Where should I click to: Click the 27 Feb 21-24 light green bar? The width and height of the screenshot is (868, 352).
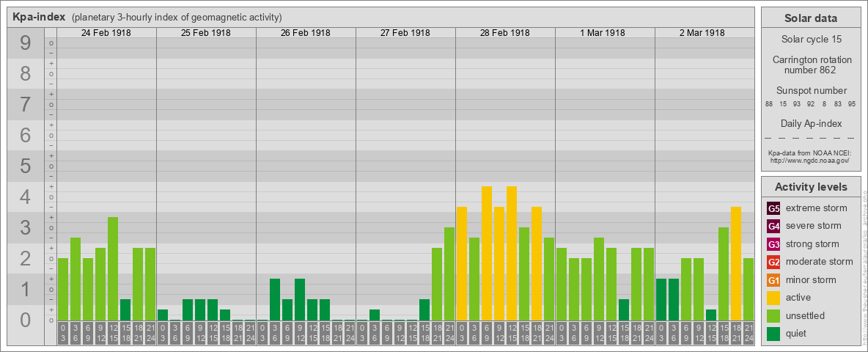449,274
